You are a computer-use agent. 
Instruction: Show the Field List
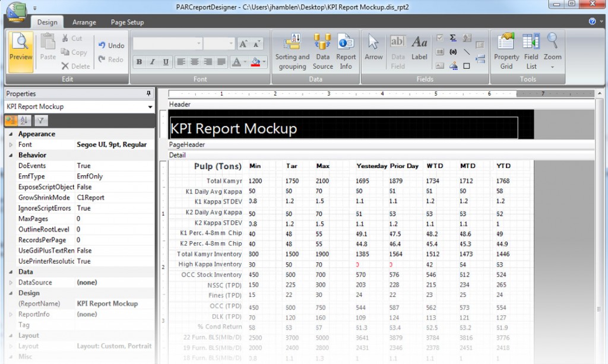[x=531, y=52]
